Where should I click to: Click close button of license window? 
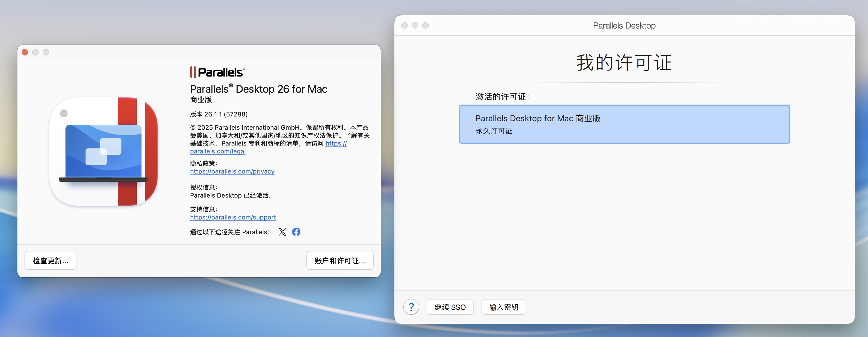[x=404, y=26]
